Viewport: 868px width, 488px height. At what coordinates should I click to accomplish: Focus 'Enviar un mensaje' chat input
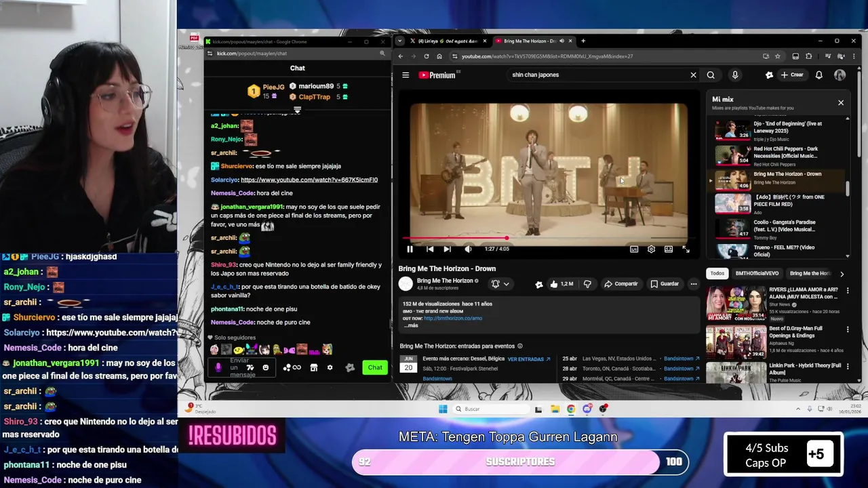coord(241,367)
